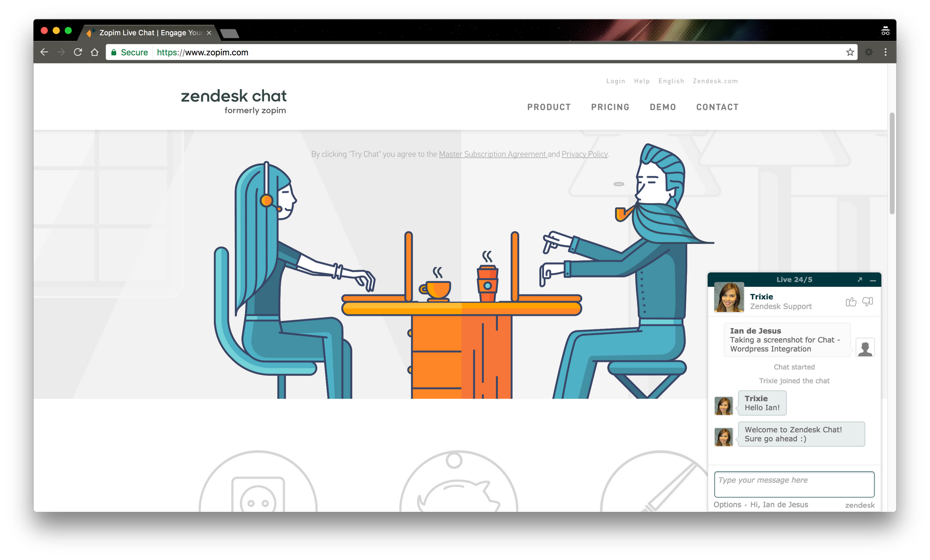This screenshot has height=560, width=930.
Task: Click the Zendesk chat avatar icon
Action: tap(729, 299)
